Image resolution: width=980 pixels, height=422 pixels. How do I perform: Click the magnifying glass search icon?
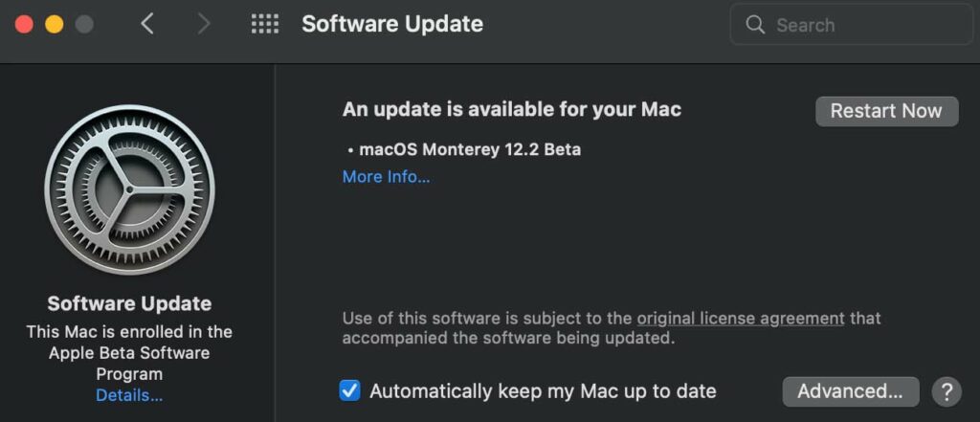pyautogui.click(x=756, y=26)
